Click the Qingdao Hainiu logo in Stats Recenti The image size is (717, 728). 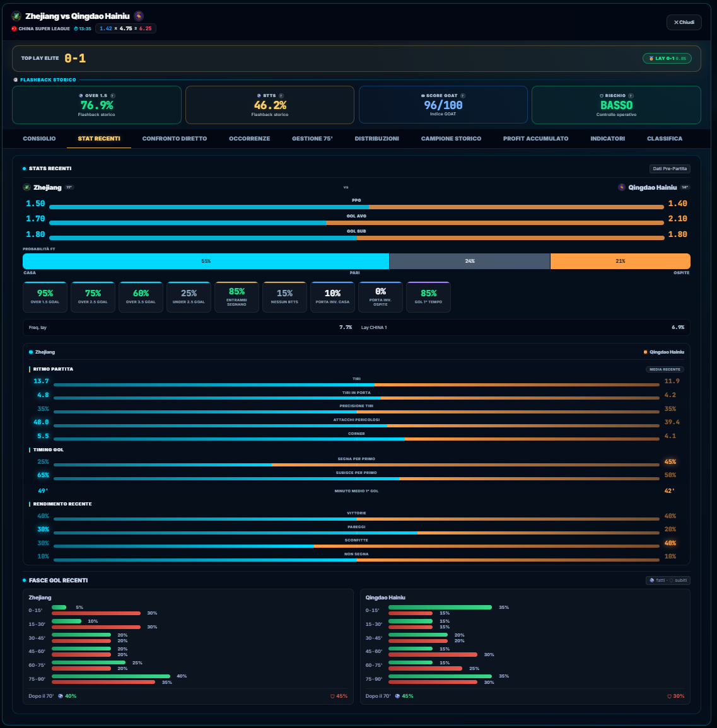coord(622,187)
